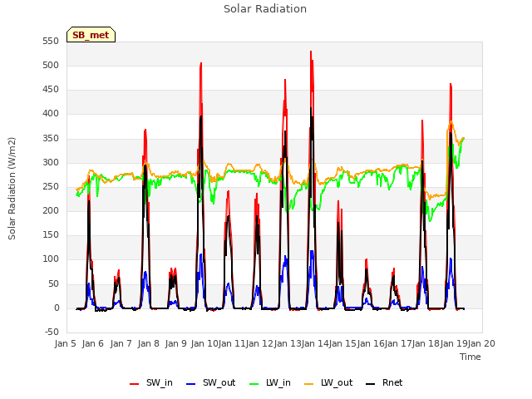Toggle the LW_out legend entry
Image resolution: width=532 pixels, height=399 pixels.
(328, 382)
